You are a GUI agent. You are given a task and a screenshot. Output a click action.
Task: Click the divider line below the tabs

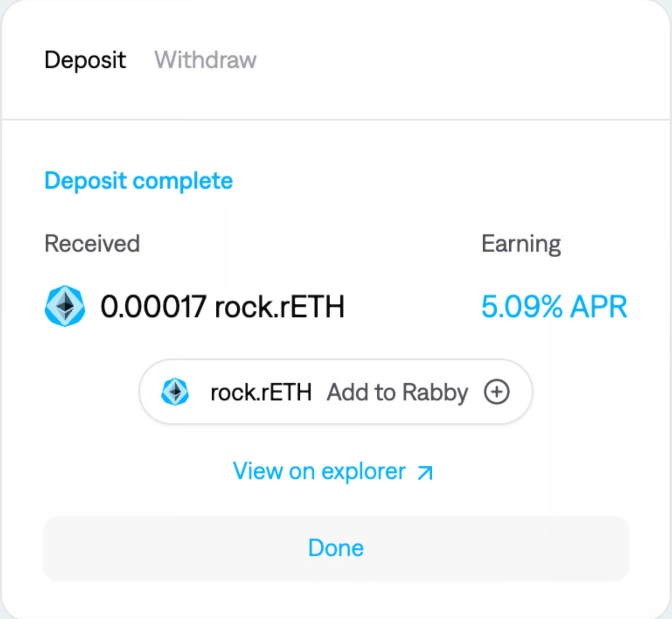[336, 119]
